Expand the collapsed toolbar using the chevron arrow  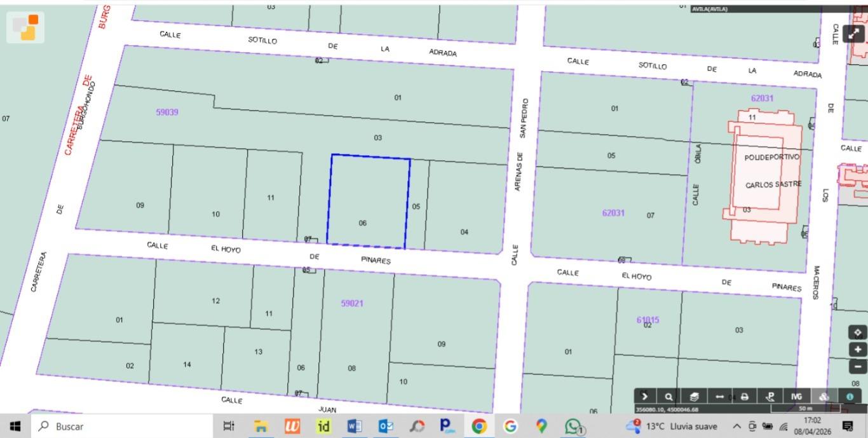(644, 396)
